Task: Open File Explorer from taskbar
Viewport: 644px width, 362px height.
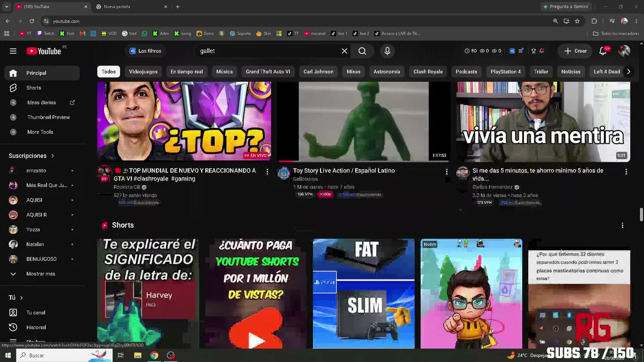Action: click(137, 355)
